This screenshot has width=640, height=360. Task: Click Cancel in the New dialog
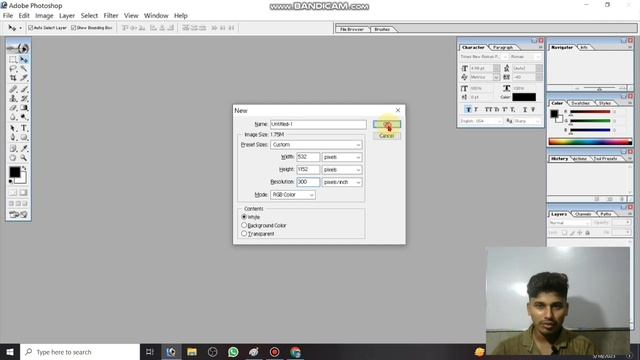387,136
